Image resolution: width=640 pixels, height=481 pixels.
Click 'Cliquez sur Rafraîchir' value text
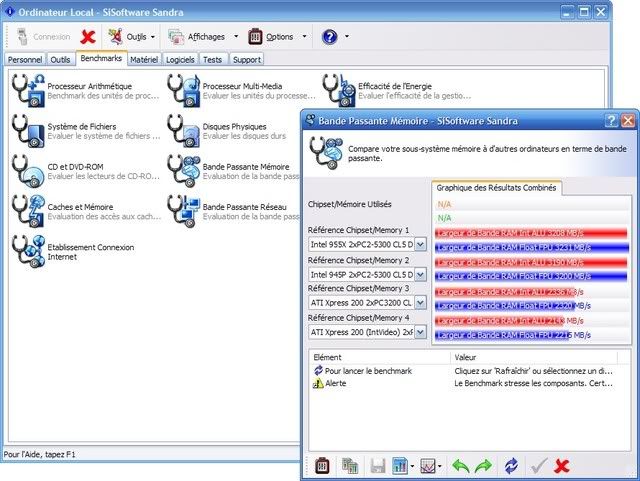pyautogui.click(x=533, y=371)
